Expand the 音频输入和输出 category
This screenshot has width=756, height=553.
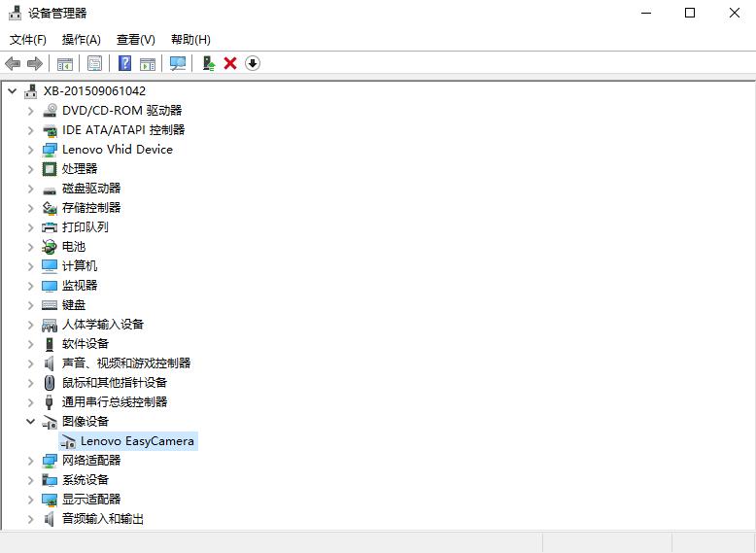(x=31, y=519)
